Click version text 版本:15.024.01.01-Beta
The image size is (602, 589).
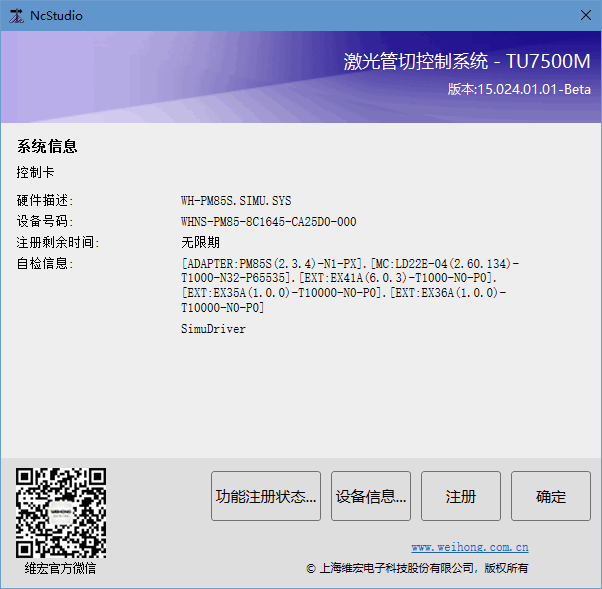click(519, 89)
